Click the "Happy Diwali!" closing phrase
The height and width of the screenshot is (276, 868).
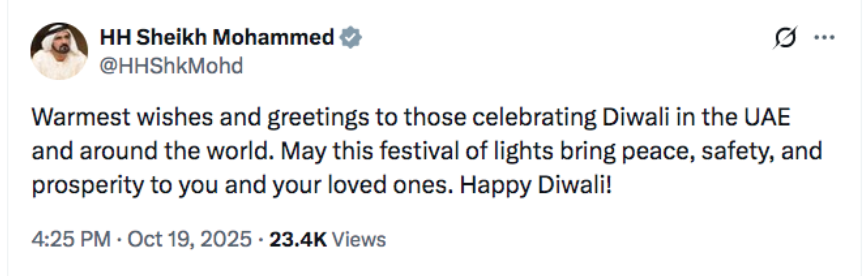coord(536,185)
